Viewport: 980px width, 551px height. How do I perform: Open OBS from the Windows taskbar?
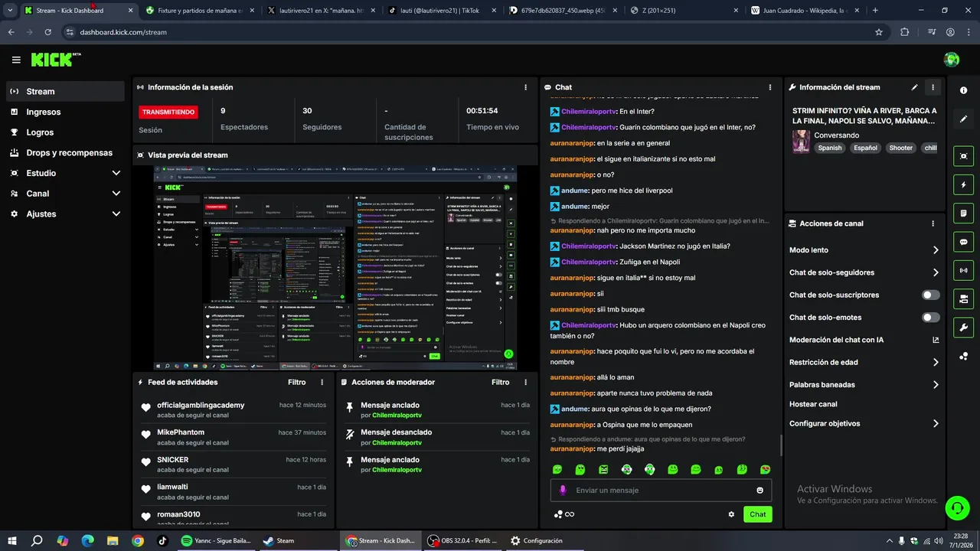[x=462, y=540]
